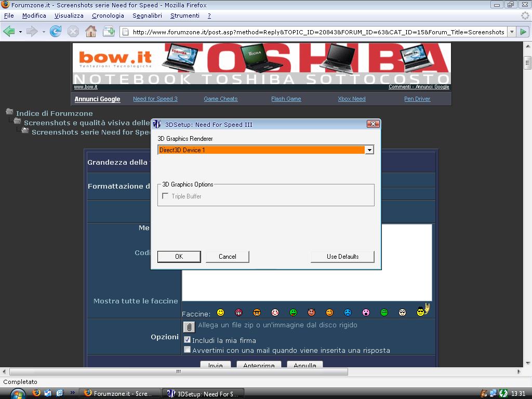Open the forward button history dropdown arrow
Image resolution: width=532 pixels, height=399 pixels.
(44, 32)
